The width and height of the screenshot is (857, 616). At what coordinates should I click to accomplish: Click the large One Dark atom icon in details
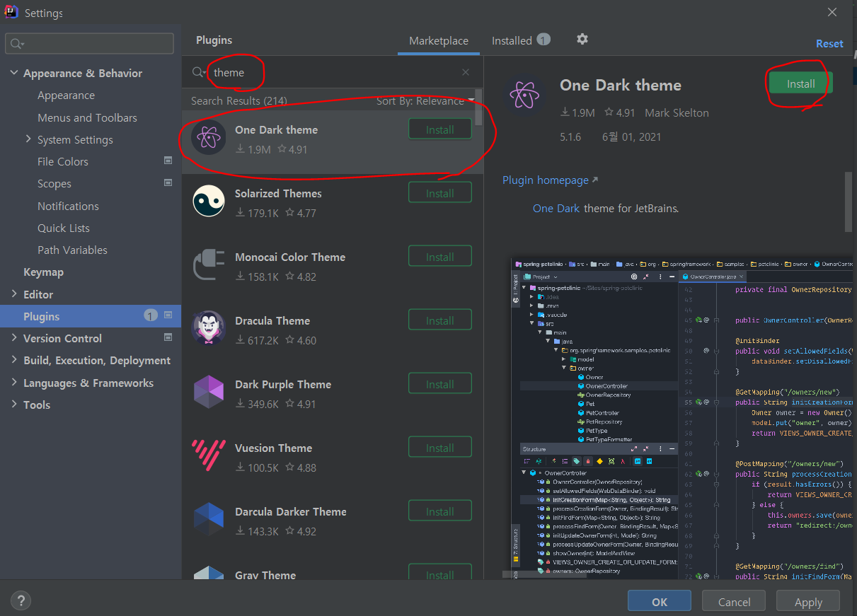click(x=525, y=94)
